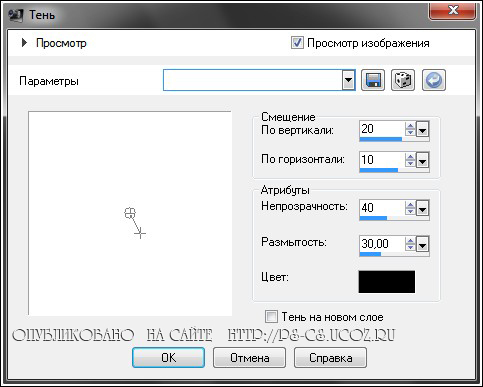Increase the По вертикали value with up arrow
The image size is (483, 387).
[x=410, y=126]
